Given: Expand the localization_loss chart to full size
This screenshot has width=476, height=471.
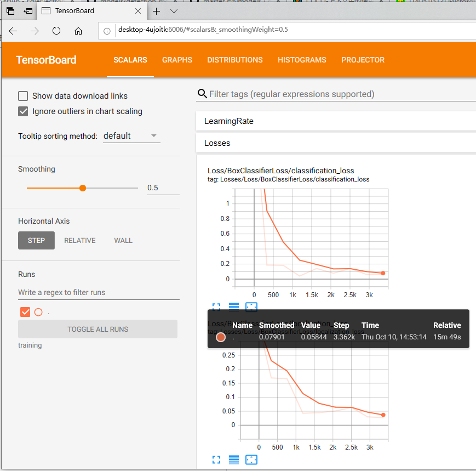Looking at the screenshot, I should click(216, 459).
